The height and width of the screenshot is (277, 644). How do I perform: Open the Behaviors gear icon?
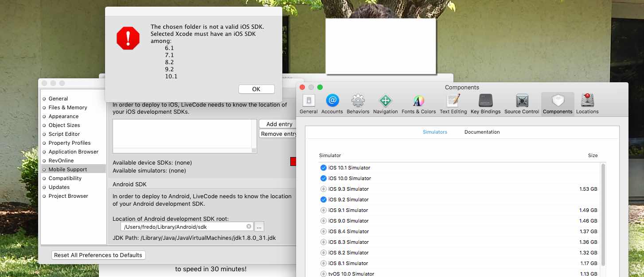pos(358,101)
